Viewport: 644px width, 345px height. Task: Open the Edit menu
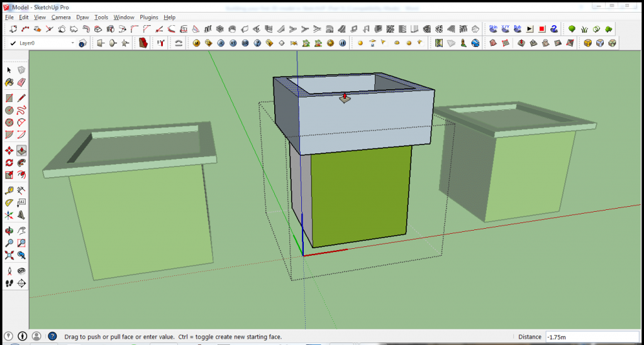[24, 17]
